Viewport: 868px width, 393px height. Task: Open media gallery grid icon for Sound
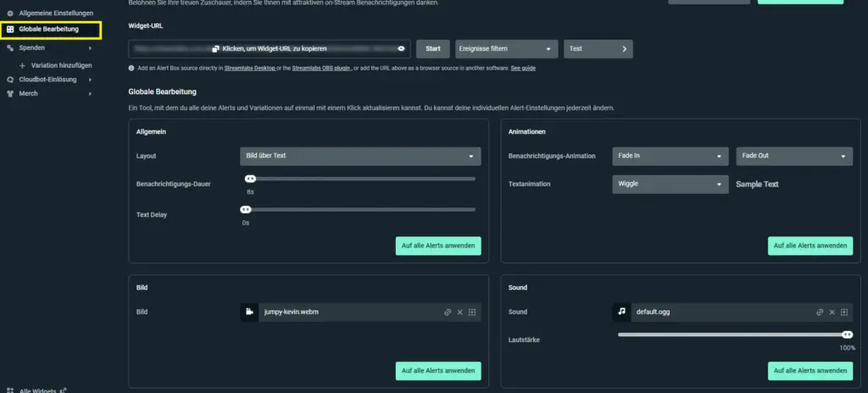pyautogui.click(x=844, y=313)
